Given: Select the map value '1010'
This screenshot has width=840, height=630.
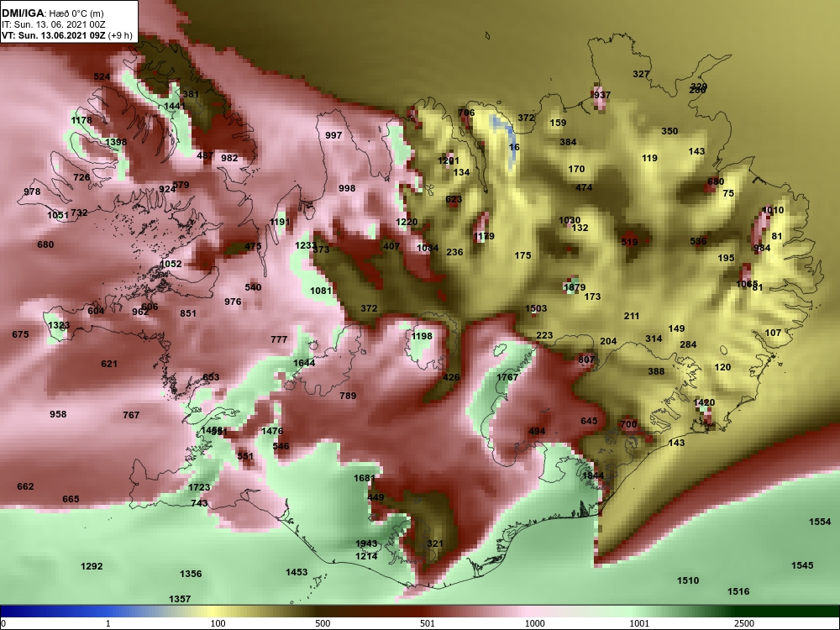Looking at the screenshot, I should tap(773, 210).
